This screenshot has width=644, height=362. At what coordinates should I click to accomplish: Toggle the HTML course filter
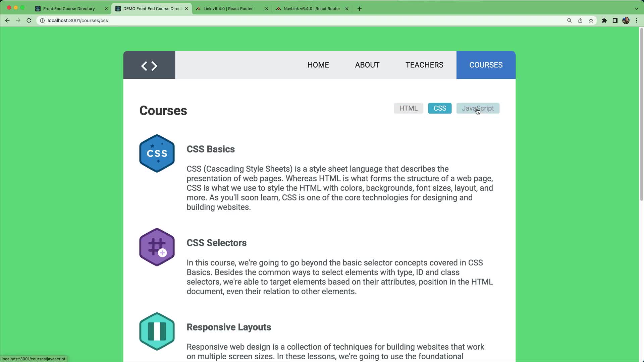tap(408, 108)
